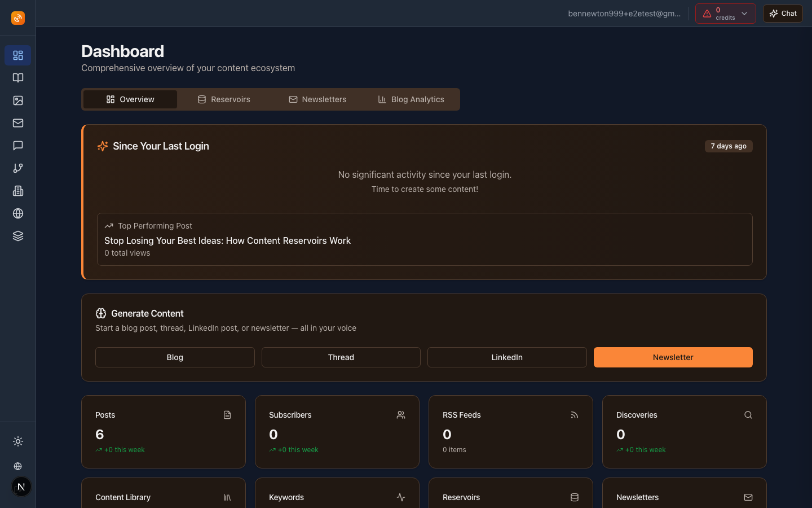Select the stacked layers icon in the sidebar
The width and height of the screenshot is (812, 508).
[17, 236]
